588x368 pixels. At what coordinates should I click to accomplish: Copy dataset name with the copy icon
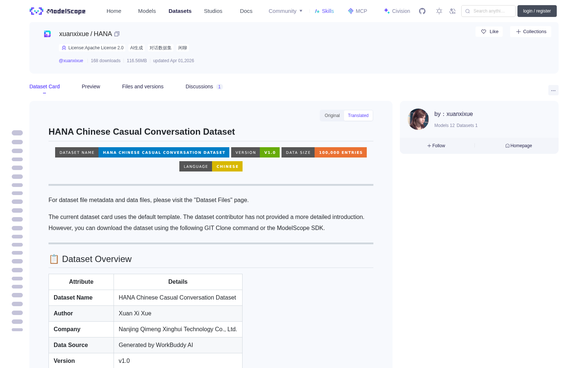click(x=117, y=34)
